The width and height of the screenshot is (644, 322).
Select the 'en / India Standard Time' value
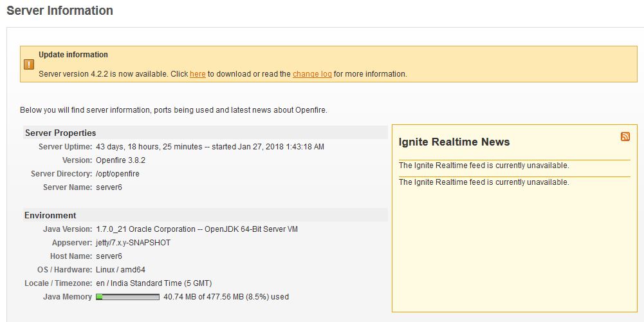click(x=139, y=283)
